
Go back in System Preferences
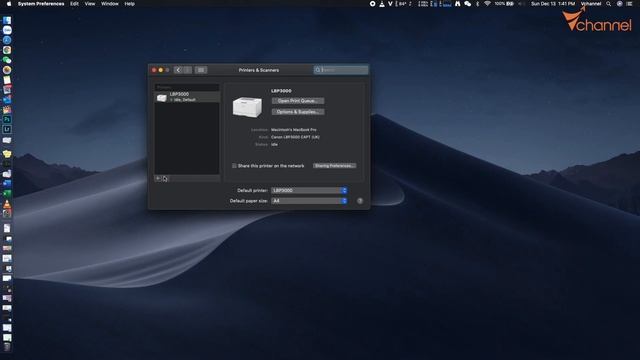(x=178, y=70)
